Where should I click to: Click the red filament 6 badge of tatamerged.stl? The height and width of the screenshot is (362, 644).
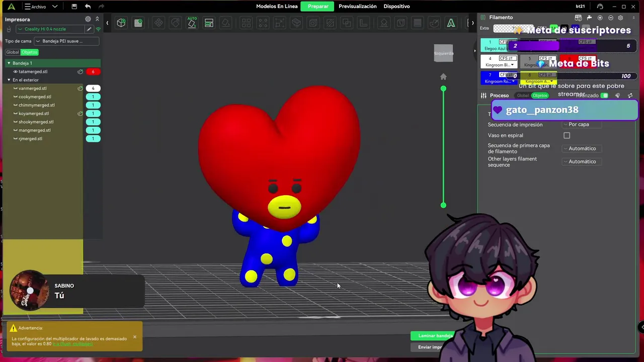tap(93, 71)
